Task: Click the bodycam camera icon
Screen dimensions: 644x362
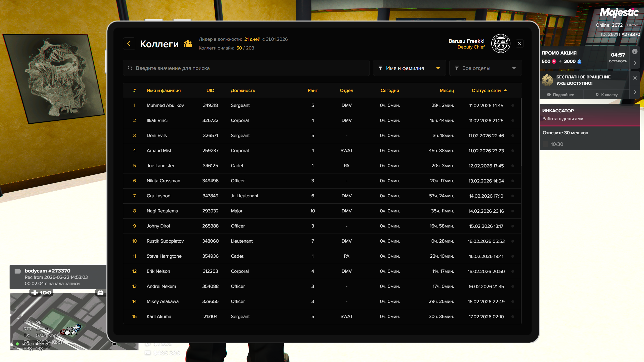Action: 18,271
